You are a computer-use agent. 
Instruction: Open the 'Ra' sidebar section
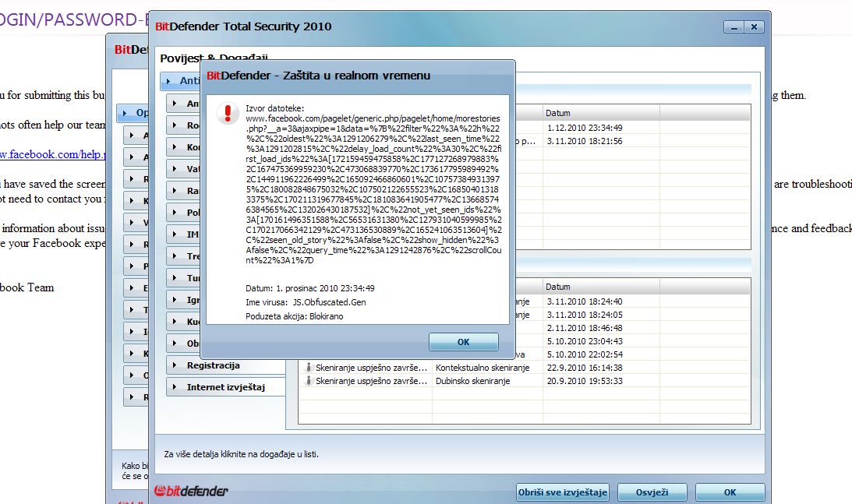click(x=184, y=191)
